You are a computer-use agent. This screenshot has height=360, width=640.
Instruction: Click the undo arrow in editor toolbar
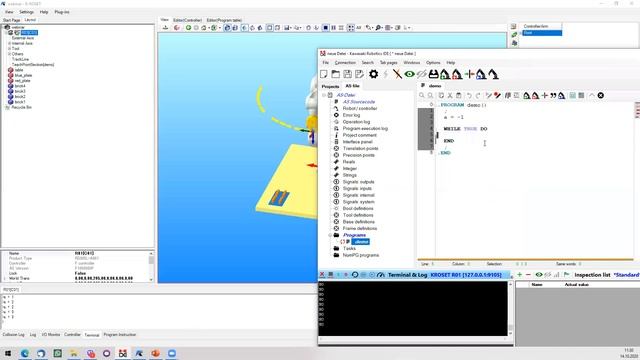point(469,96)
